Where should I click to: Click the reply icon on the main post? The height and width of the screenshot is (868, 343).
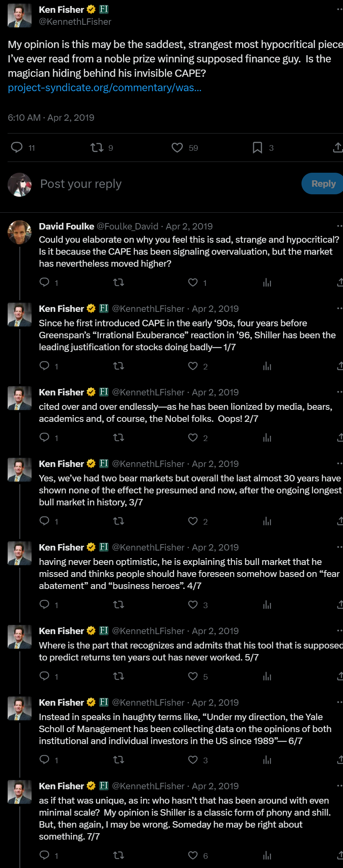coord(17,148)
